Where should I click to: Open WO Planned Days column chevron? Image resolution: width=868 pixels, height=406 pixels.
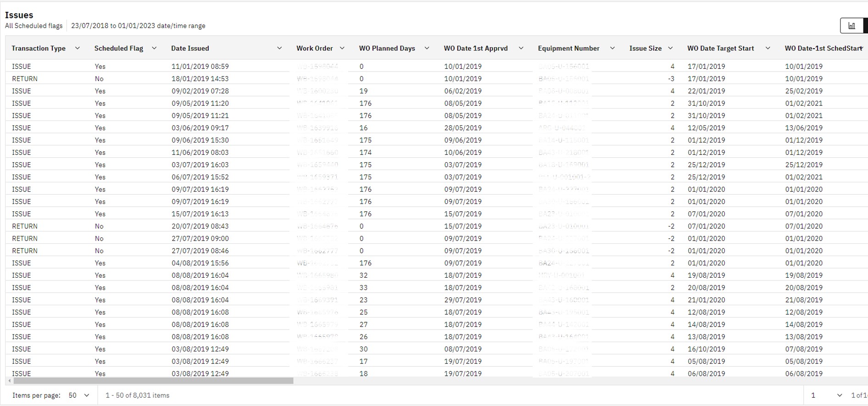pyautogui.click(x=427, y=48)
